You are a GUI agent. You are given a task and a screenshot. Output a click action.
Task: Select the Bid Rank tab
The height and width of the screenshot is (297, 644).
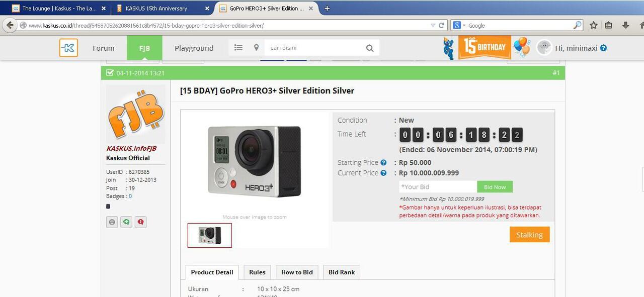pos(342,272)
